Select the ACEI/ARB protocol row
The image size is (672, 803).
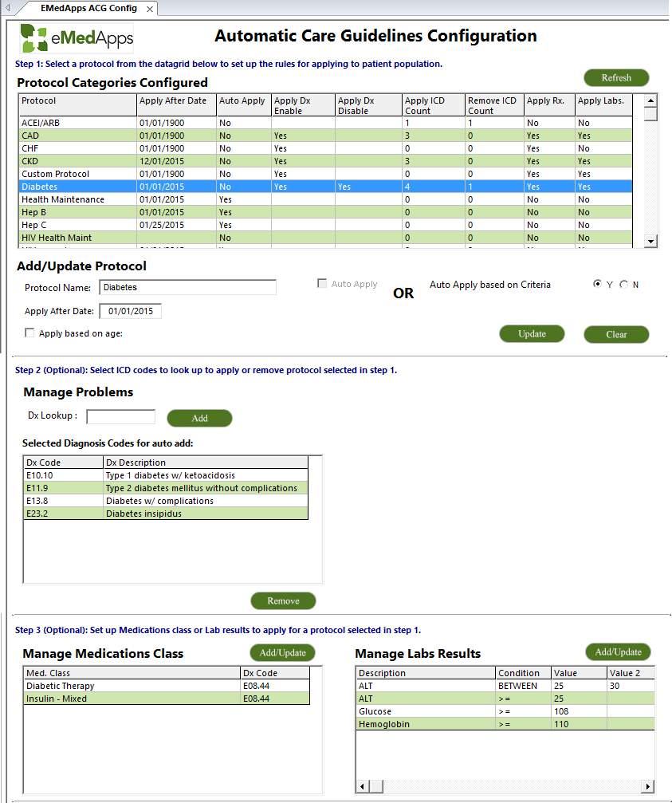(325, 123)
